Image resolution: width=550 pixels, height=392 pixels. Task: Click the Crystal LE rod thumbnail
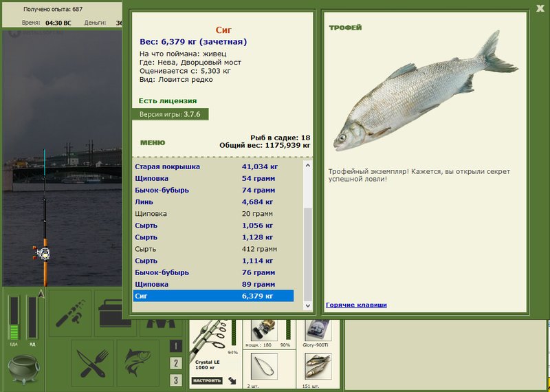click(210, 338)
